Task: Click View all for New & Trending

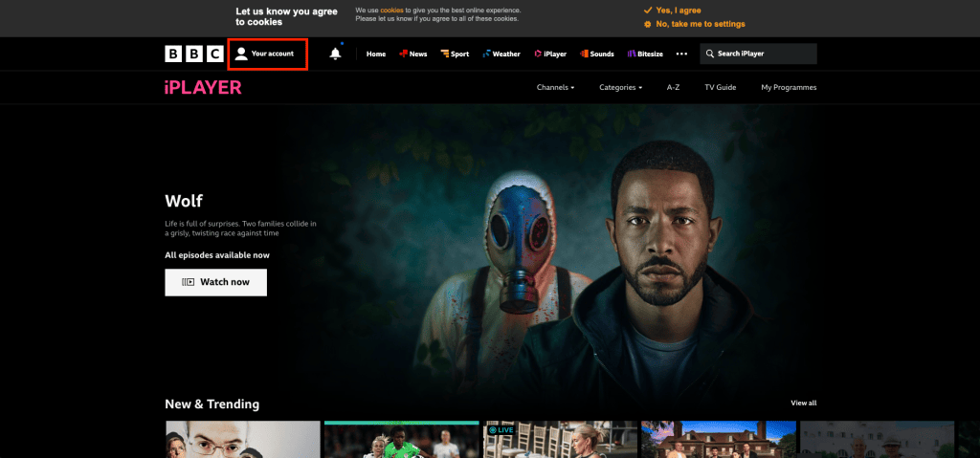Action: (x=804, y=403)
